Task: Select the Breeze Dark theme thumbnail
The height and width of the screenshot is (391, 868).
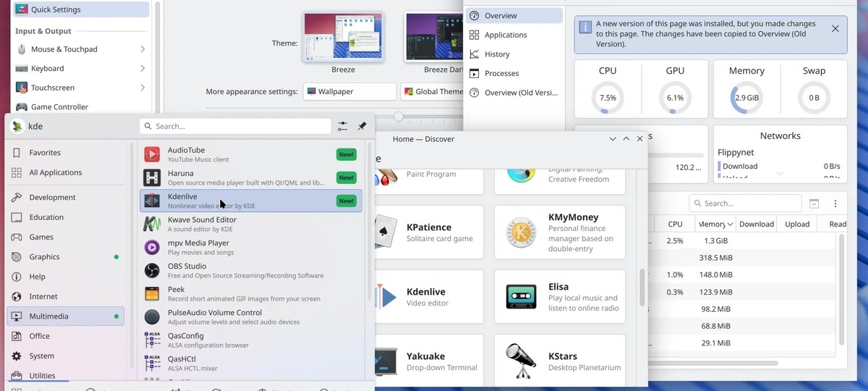Action: [434, 37]
